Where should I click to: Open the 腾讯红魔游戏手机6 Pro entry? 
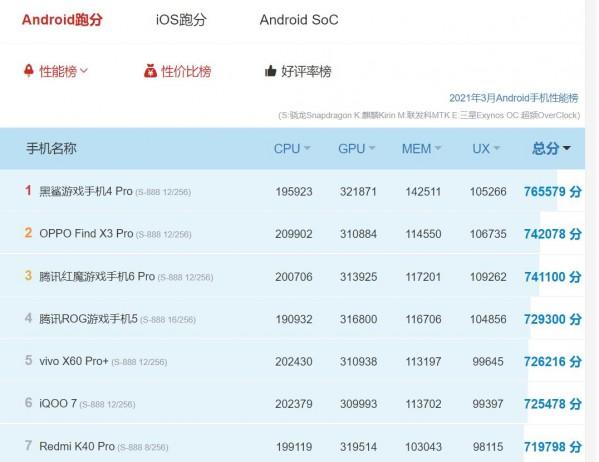[x=97, y=276]
